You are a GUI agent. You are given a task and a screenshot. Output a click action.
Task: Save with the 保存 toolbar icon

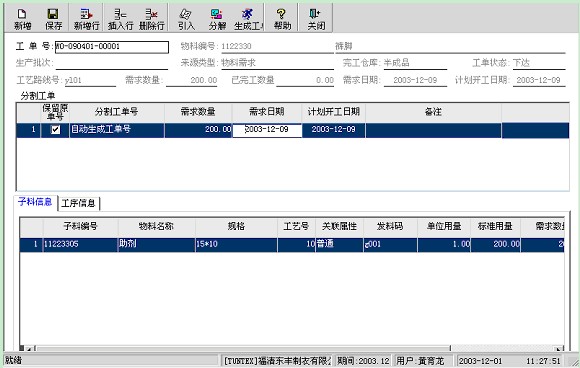click(x=53, y=19)
